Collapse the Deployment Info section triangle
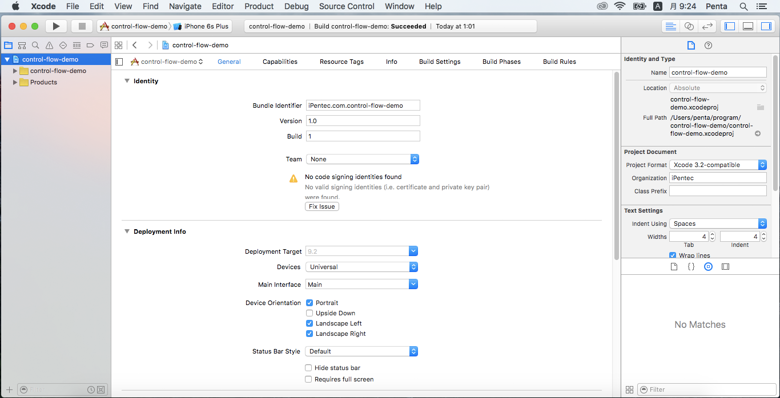780x398 pixels. [x=127, y=231]
